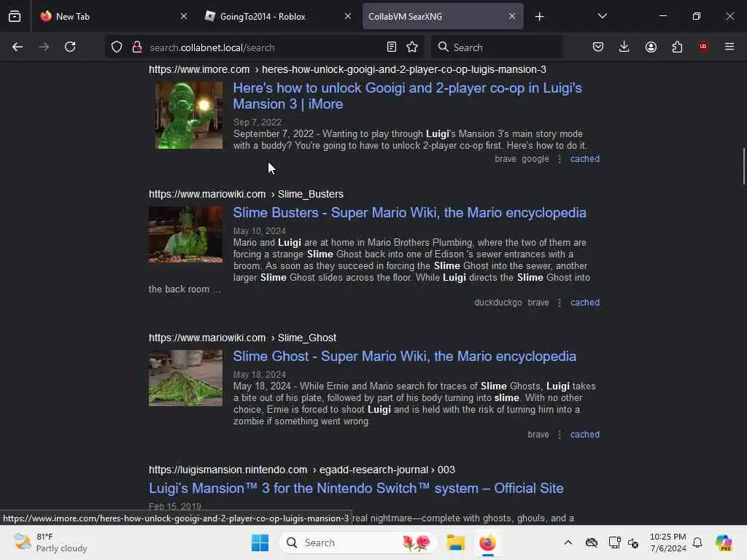Click page vertical scrollbar thumb
The image size is (747, 560).
[x=743, y=166]
